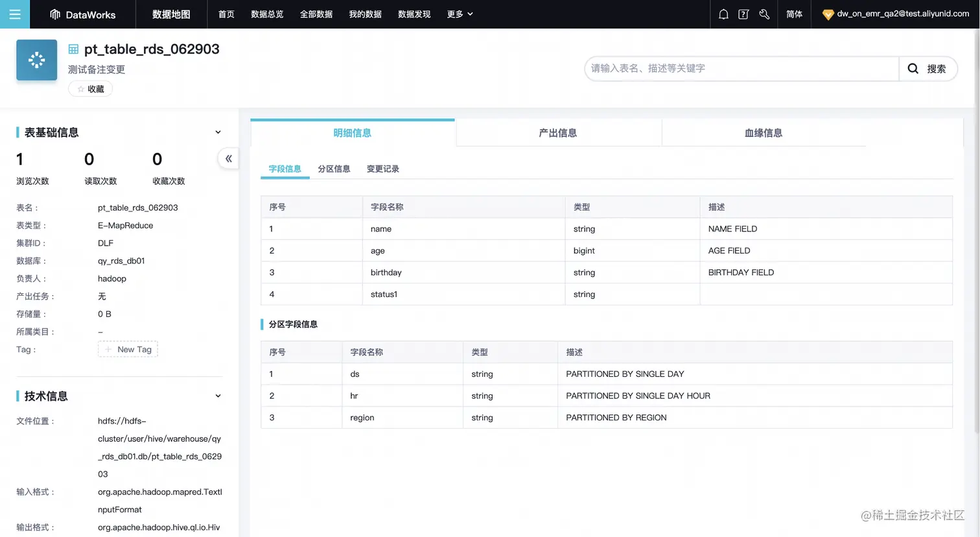Click the 'bigint' type cell
This screenshot has width=980, height=537.
633,251
